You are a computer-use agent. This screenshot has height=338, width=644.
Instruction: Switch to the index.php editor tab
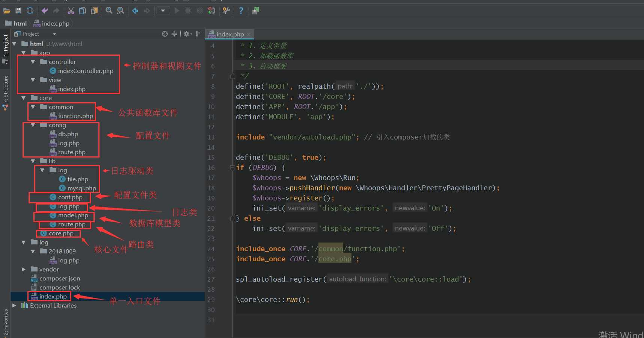point(230,34)
